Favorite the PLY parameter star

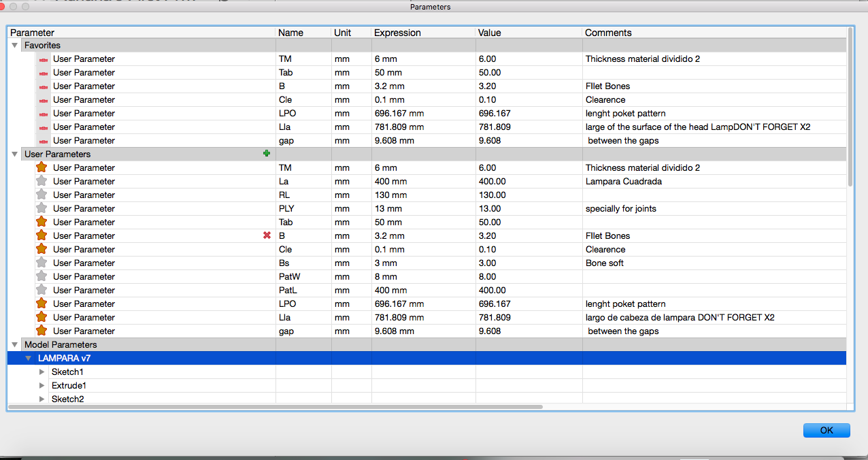point(41,208)
